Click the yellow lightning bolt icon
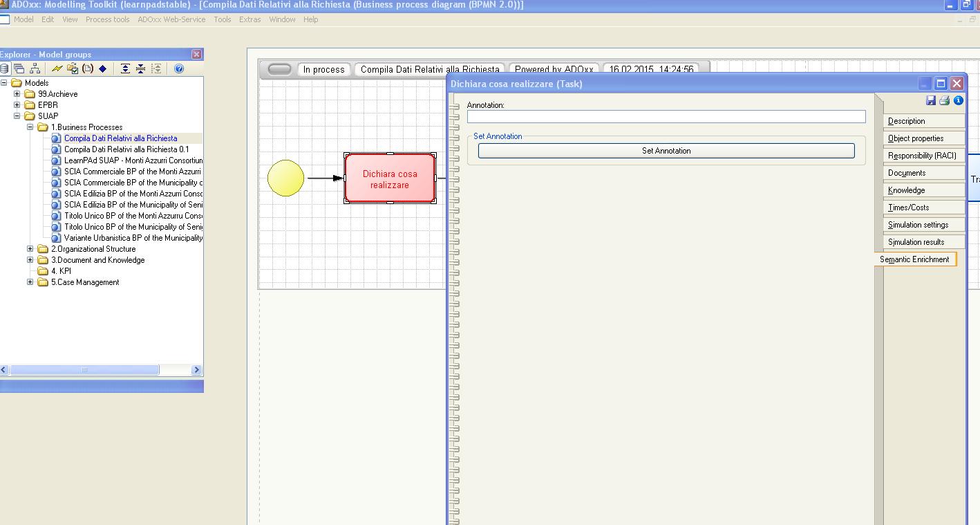 (57, 68)
